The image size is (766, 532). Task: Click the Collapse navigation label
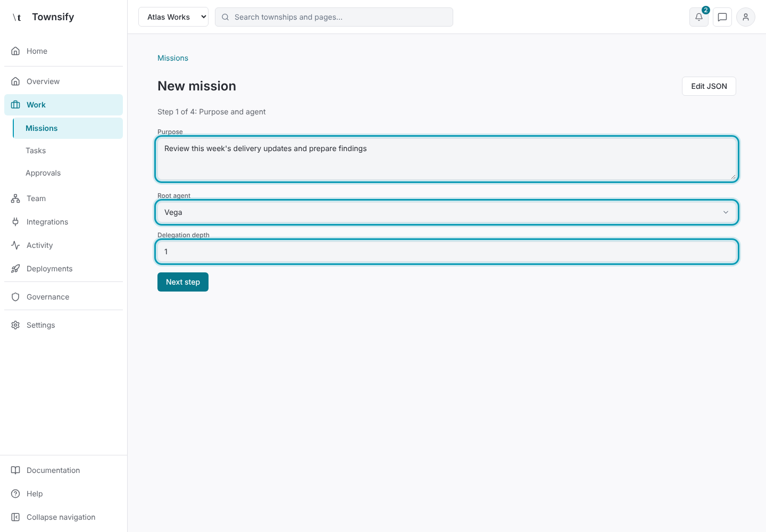(x=61, y=517)
